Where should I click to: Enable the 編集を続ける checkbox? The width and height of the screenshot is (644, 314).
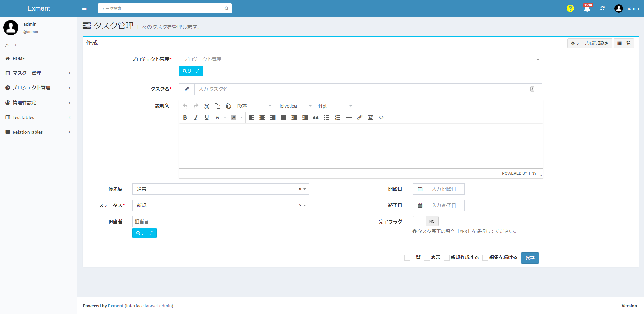485,257
